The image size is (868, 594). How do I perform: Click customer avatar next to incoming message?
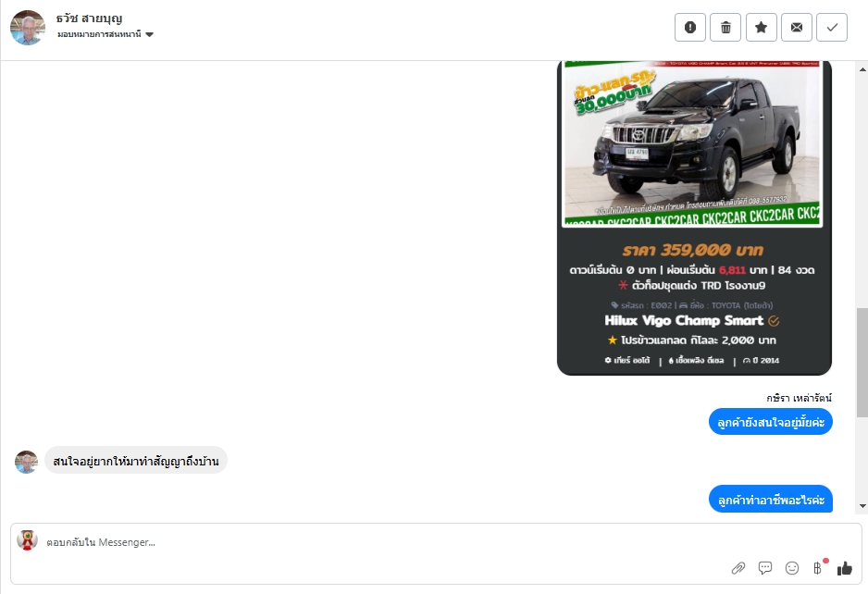coord(26,463)
